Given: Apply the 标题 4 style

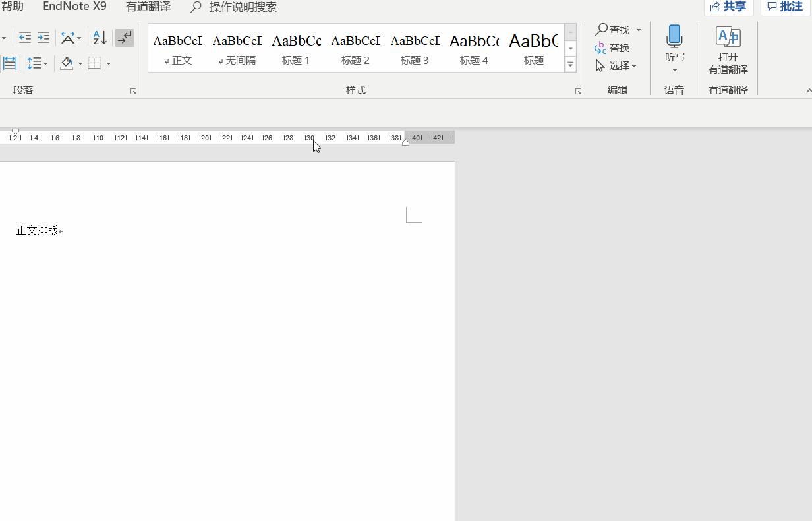Looking at the screenshot, I should [475, 48].
